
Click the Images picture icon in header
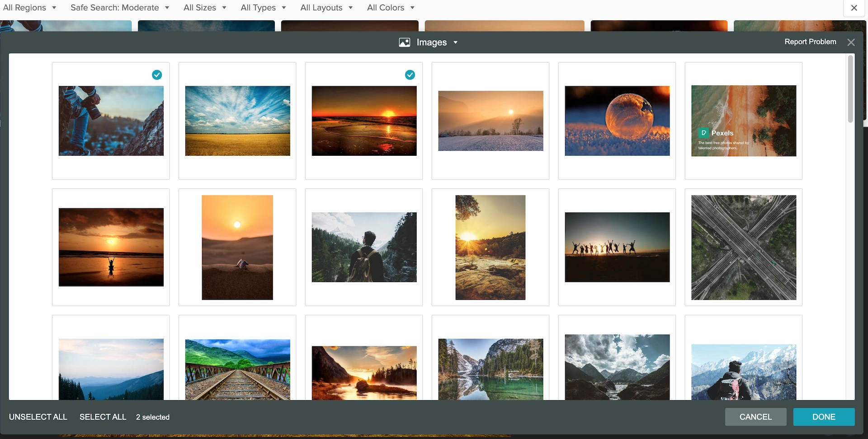point(405,42)
